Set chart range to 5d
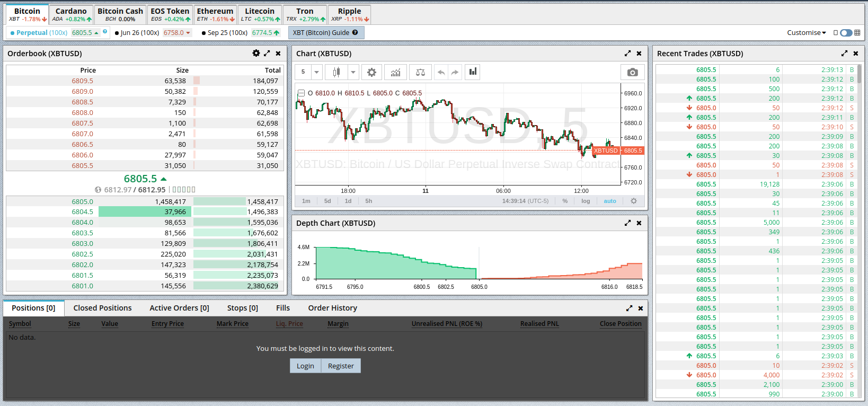Viewport: 868px width, 406px height. (x=327, y=201)
